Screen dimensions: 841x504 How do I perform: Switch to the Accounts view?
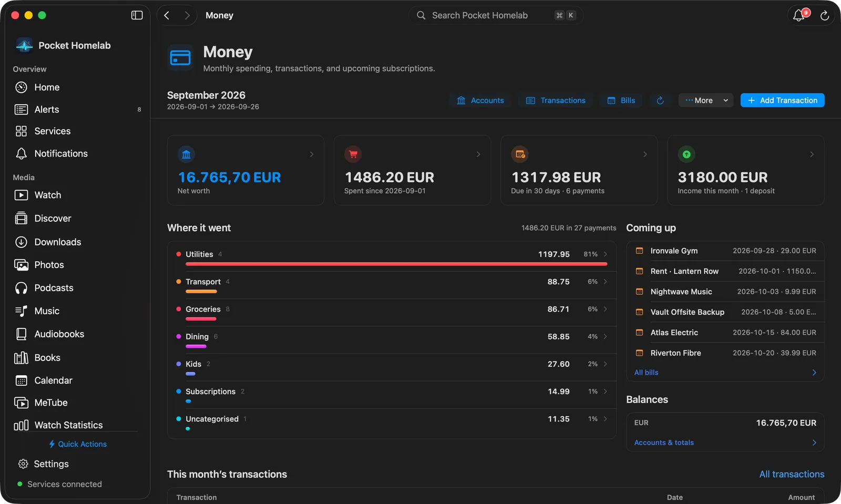click(480, 100)
